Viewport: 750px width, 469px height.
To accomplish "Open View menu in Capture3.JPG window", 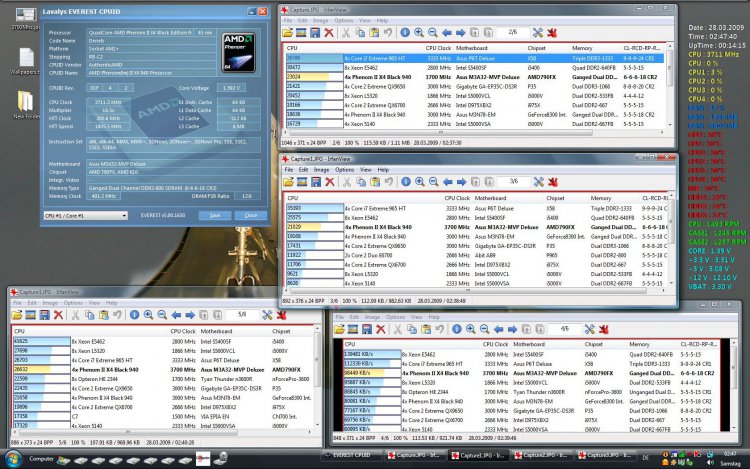I will click(x=94, y=303).
